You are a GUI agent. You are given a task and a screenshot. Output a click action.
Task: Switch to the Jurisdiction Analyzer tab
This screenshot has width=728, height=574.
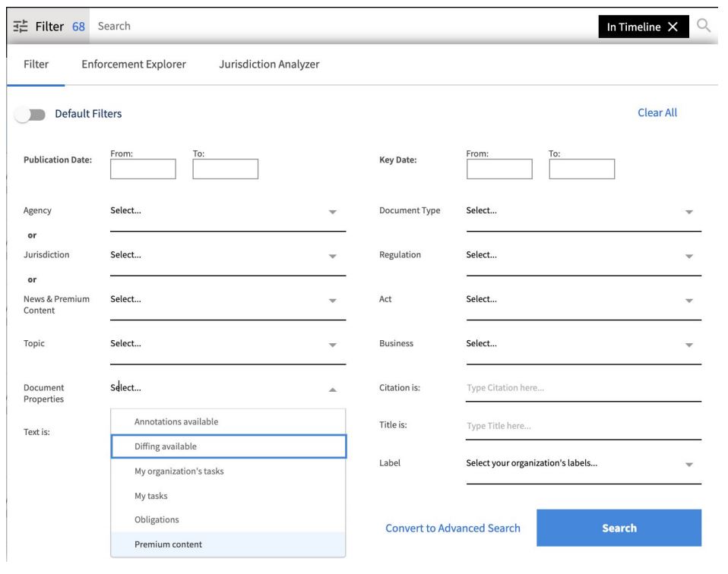[269, 64]
